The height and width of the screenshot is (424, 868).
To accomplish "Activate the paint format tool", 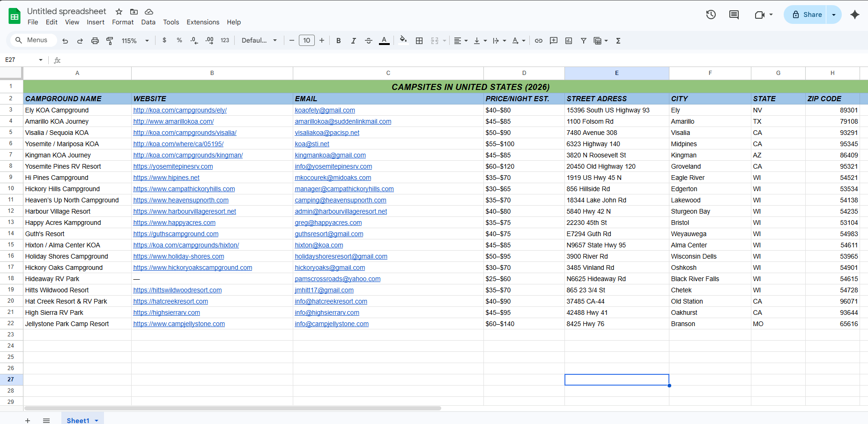I will 110,41.
